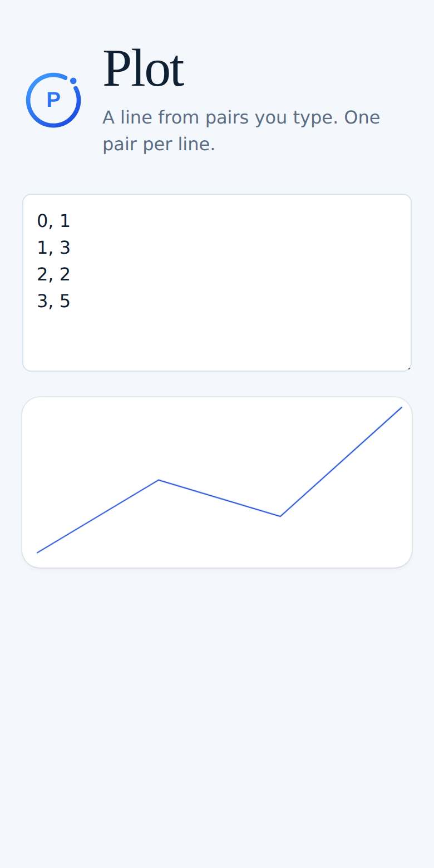Click the circular P logo icon
This screenshot has width=434, height=868.
click(53, 100)
